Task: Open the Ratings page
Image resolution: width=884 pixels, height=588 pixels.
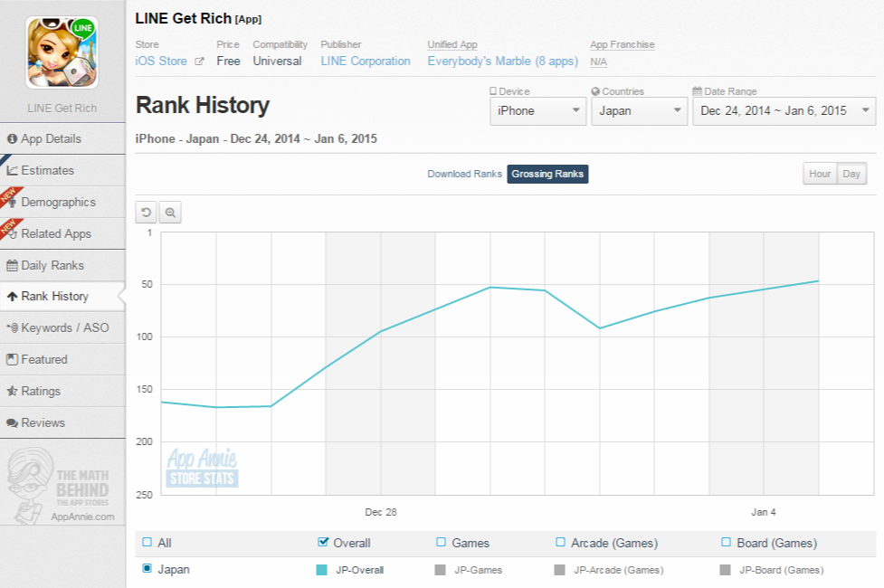Action: 62,391
